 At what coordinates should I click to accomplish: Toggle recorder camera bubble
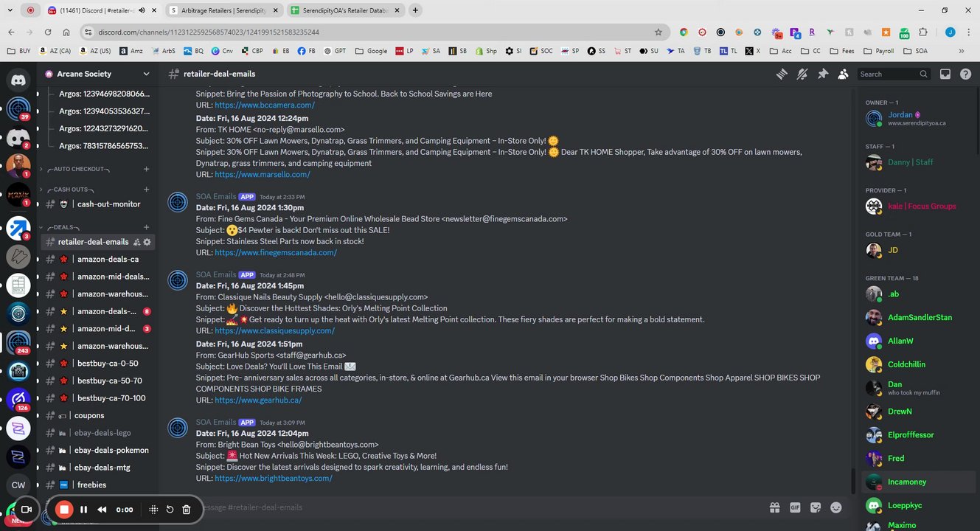tap(26, 510)
